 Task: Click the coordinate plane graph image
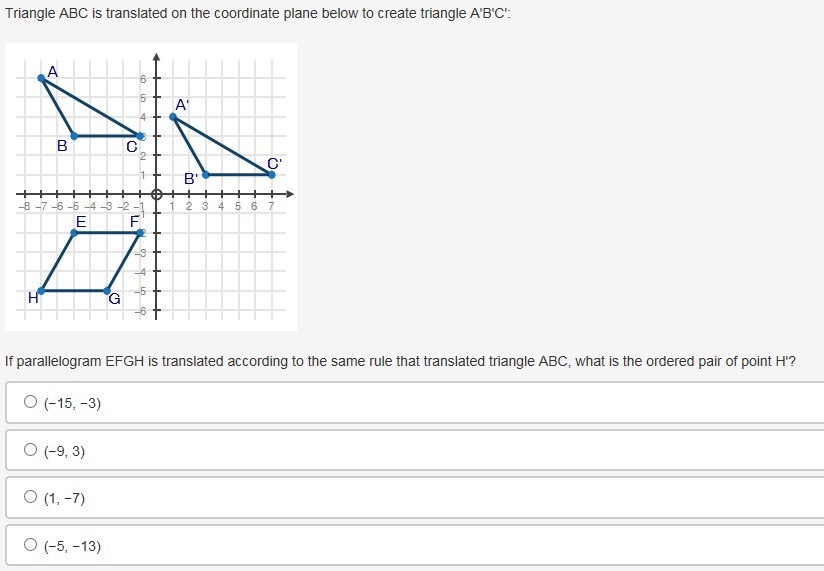151,187
